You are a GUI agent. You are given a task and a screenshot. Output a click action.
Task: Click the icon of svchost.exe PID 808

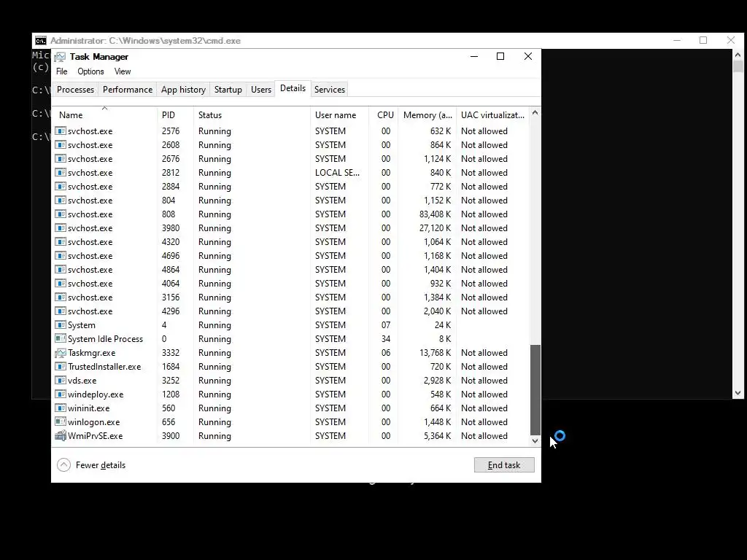(x=60, y=214)
